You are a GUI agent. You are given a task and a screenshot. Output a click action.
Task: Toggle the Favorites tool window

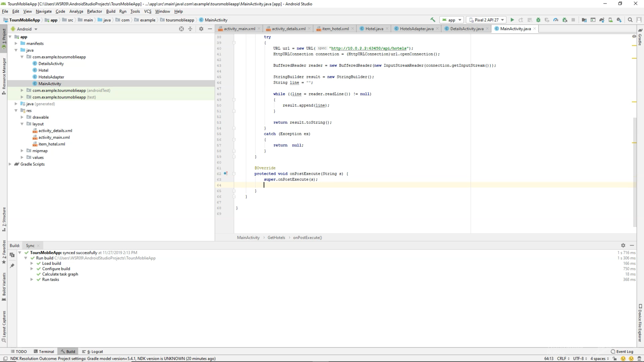[x=4, y=252]
